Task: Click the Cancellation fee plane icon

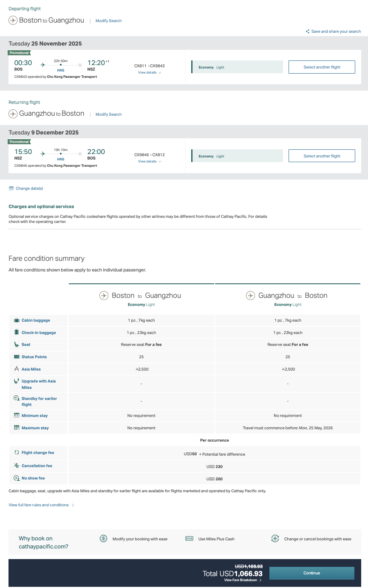Action: tap(17, 466)
